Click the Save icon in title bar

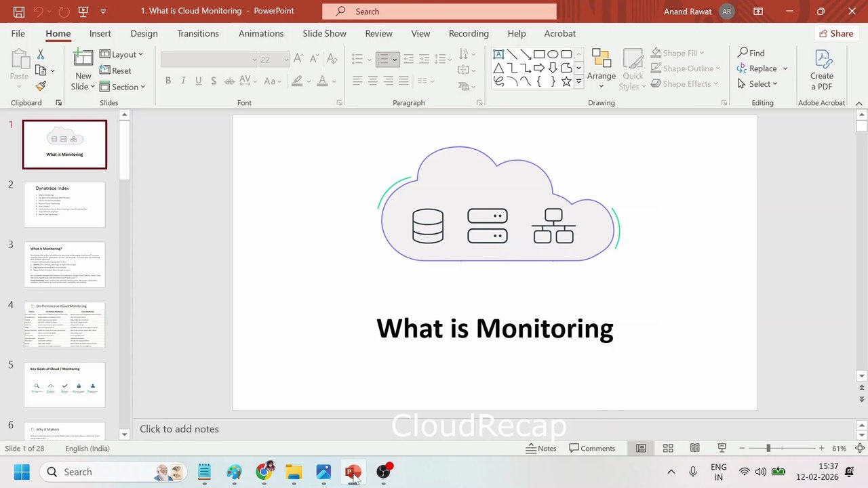coord(18,12)
